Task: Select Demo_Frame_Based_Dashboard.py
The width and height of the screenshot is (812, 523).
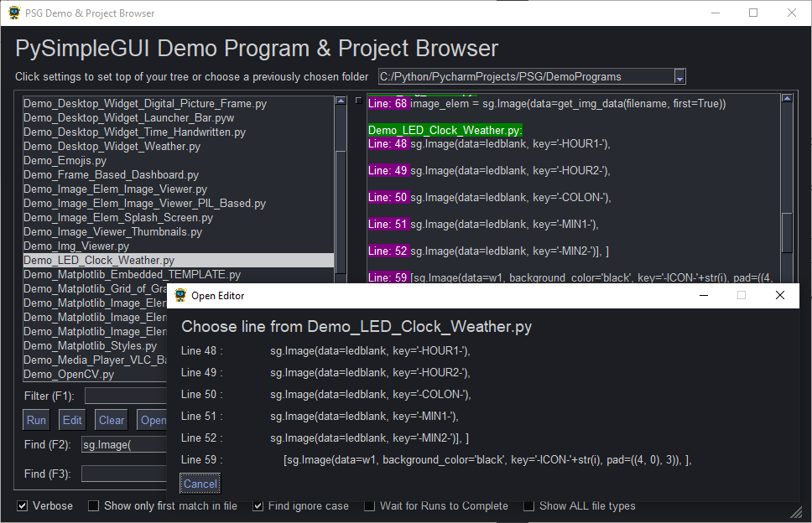Action: (x=179, y=175)
